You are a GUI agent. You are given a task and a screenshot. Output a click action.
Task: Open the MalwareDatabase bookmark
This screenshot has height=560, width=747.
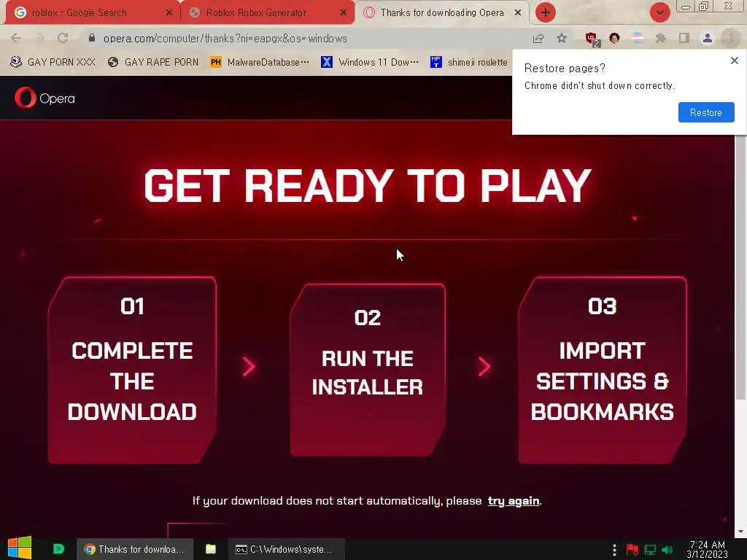(x=260, y=62)
